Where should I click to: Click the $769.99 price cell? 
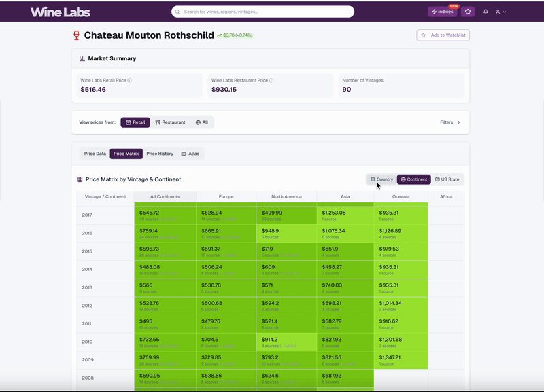coord(165,360)
